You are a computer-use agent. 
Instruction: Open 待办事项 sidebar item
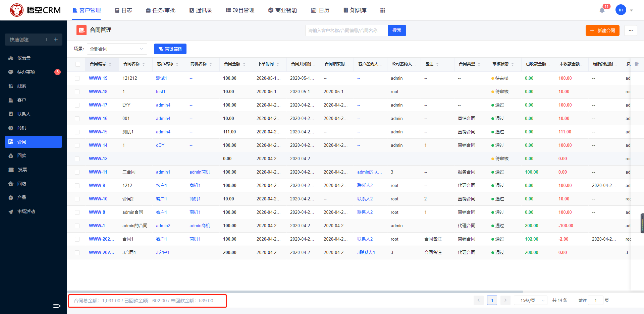pos(34,72)
